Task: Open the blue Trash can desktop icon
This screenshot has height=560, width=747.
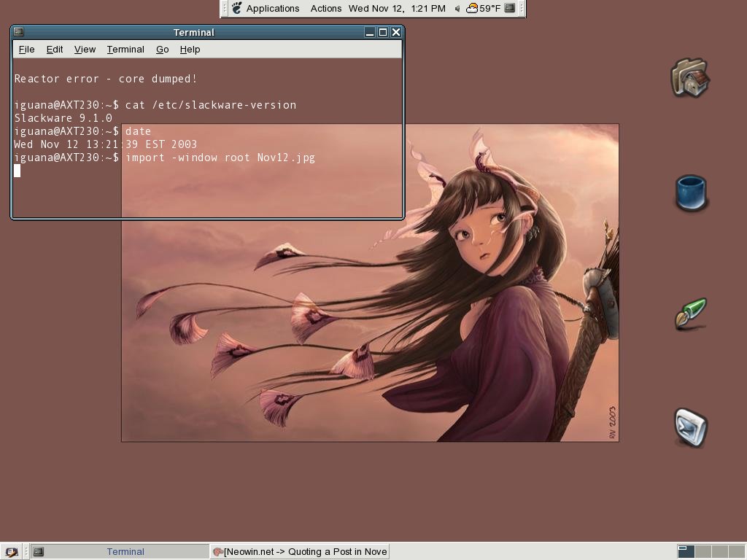Action: 692,192
